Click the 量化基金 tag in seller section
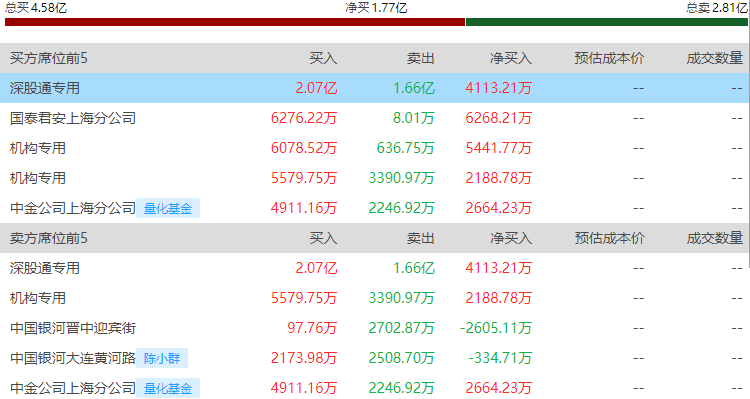 pyautogui.click(x=168, y=388)
